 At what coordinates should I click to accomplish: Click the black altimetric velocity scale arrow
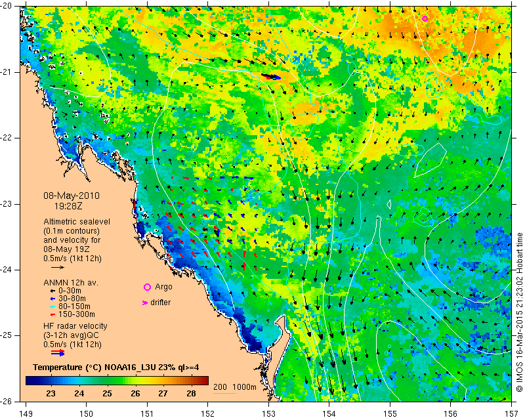tap(58, 267)
